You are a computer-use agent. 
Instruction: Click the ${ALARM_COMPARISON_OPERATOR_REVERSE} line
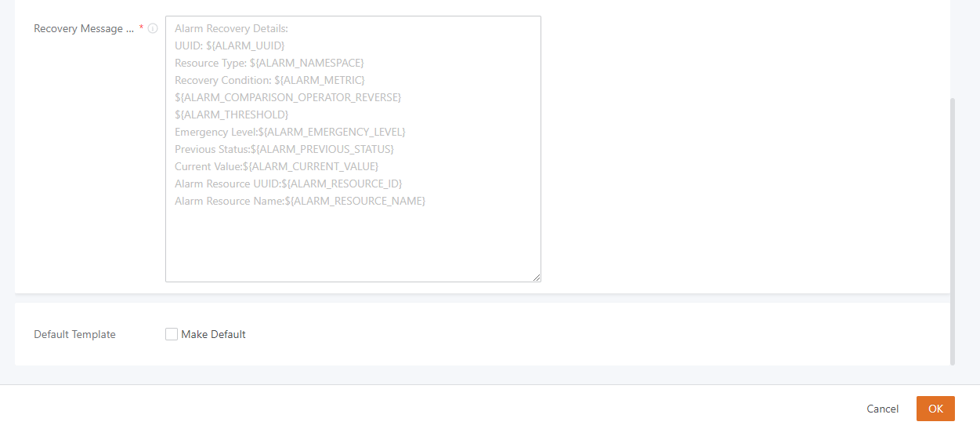coord(287,97)
